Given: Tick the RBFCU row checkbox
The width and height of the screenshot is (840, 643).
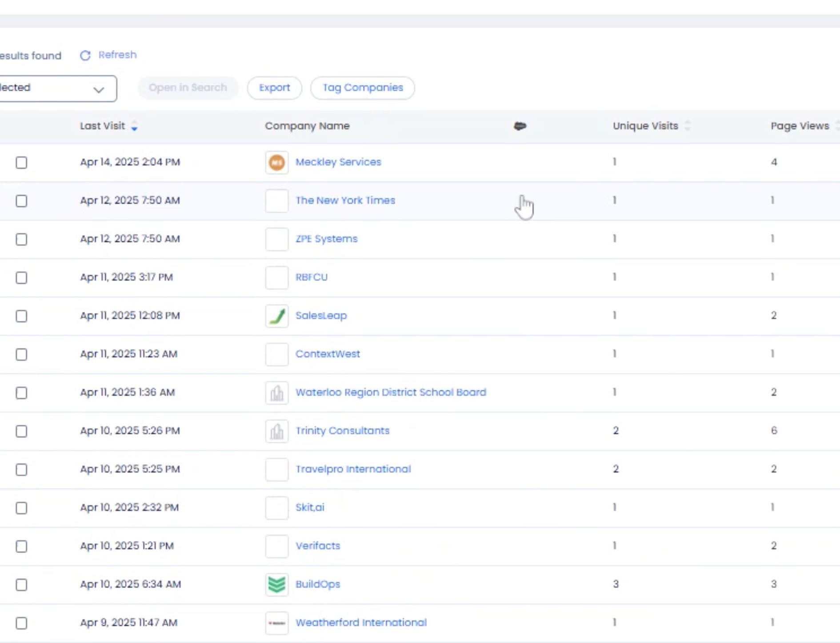Looking at the screenshot, I should 21,278.
